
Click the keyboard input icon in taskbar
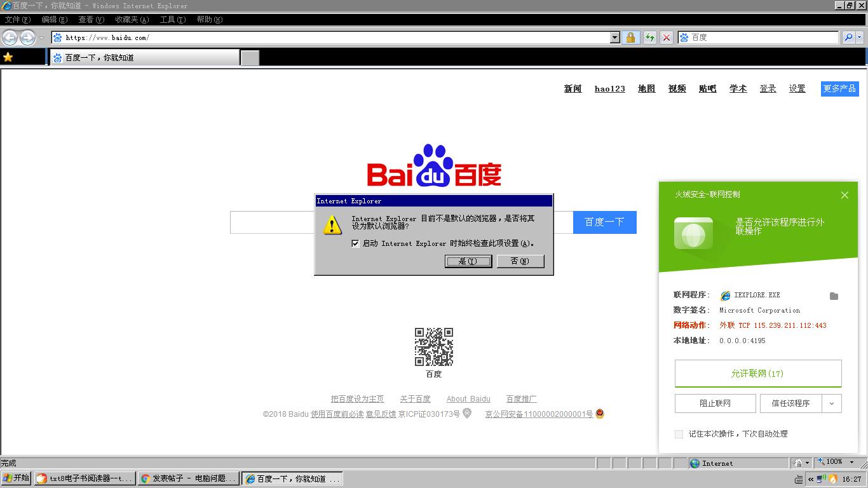799,479
